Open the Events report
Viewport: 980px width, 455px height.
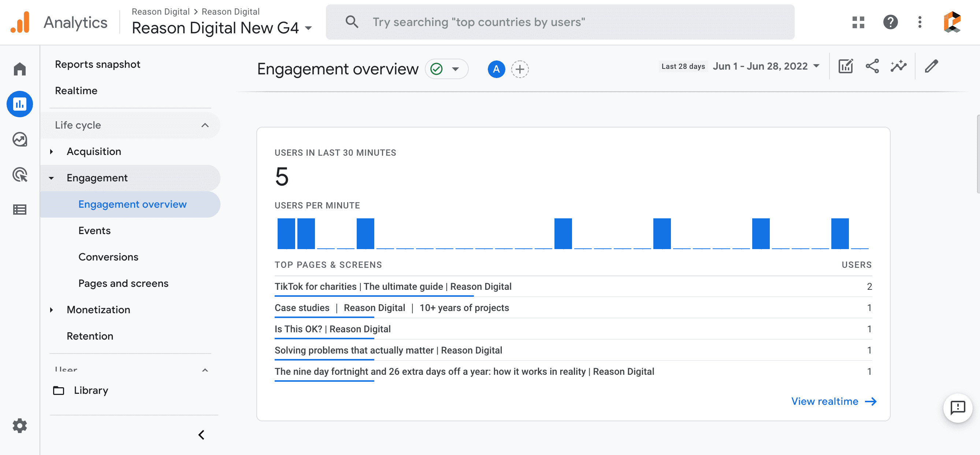(x=94, y=230)
